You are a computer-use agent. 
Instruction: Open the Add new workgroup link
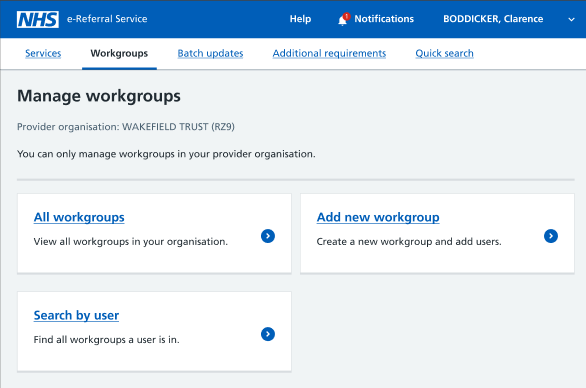coord(378,217)
